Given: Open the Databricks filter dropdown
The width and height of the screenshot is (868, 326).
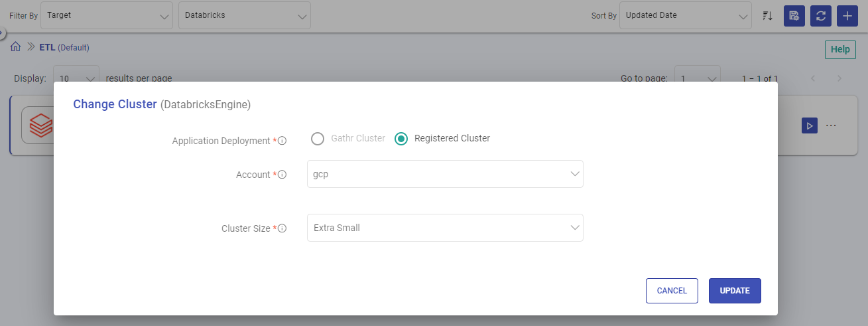Looking at the screenshot, I should [245, 15].
